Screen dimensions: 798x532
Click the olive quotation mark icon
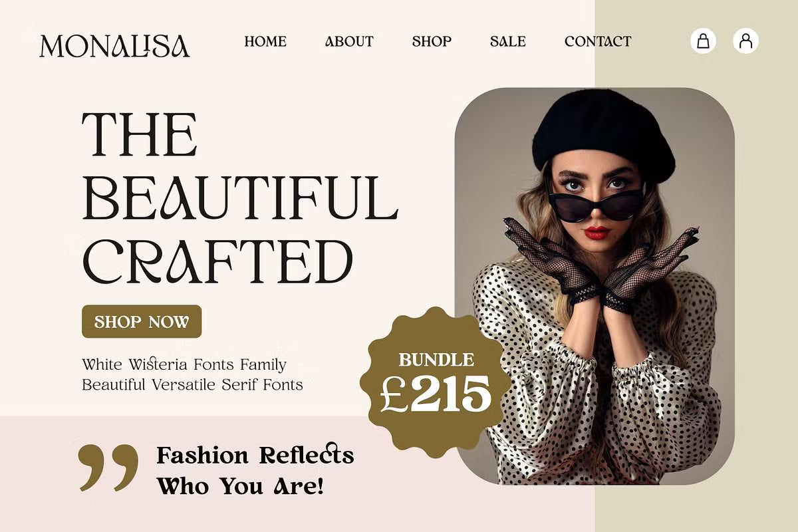pyautogui.click(x=108, y=467)
